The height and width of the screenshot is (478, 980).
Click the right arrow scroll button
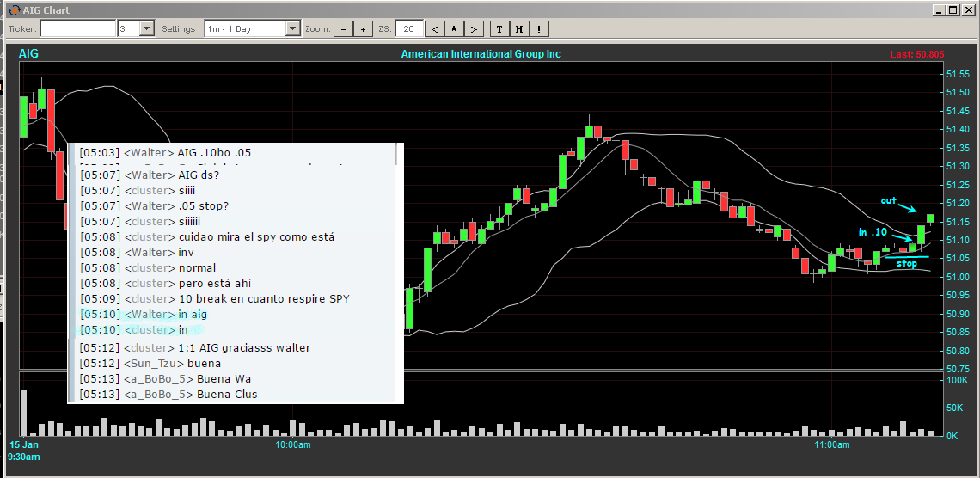coord(474,28)
